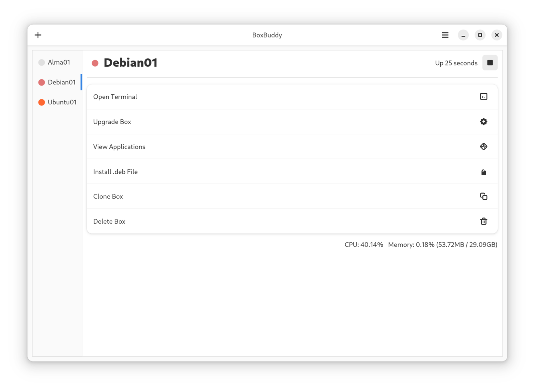Click Install .deb File
This screenshot has width=535, height=392.
(x=115, y=172)
